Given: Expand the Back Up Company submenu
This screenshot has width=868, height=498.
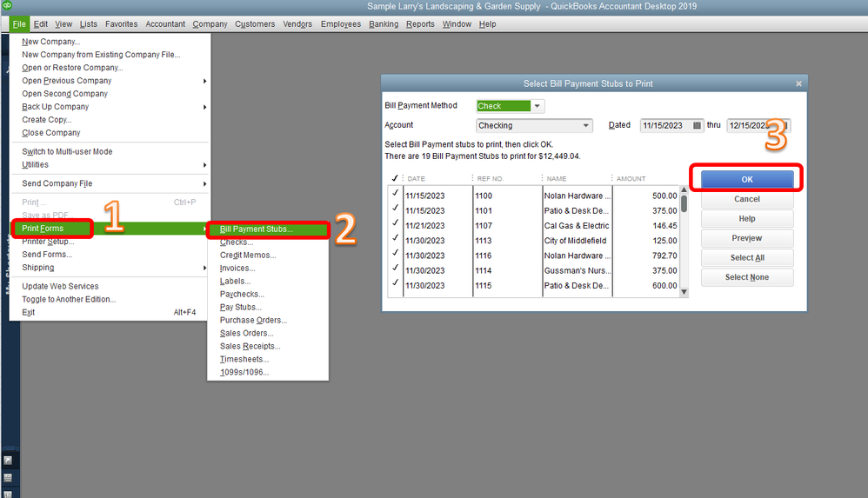Looking at the screenshot, I should coord(204,107).
